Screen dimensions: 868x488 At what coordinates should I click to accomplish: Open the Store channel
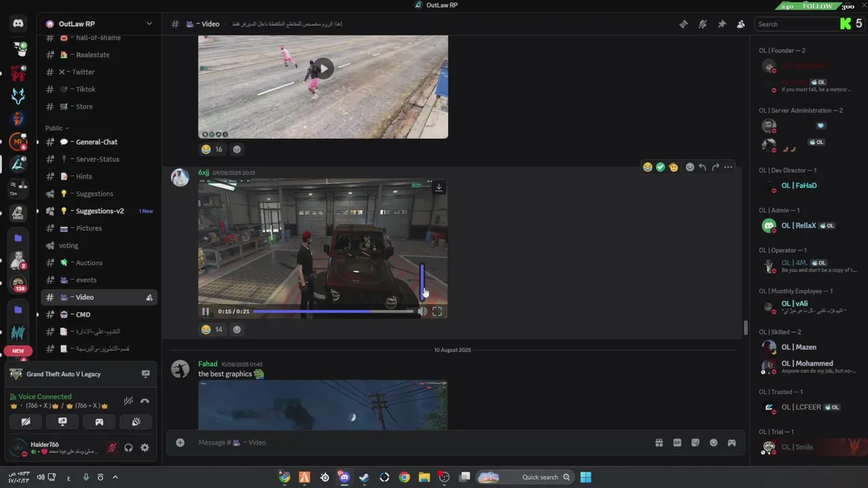coord(99,106)
